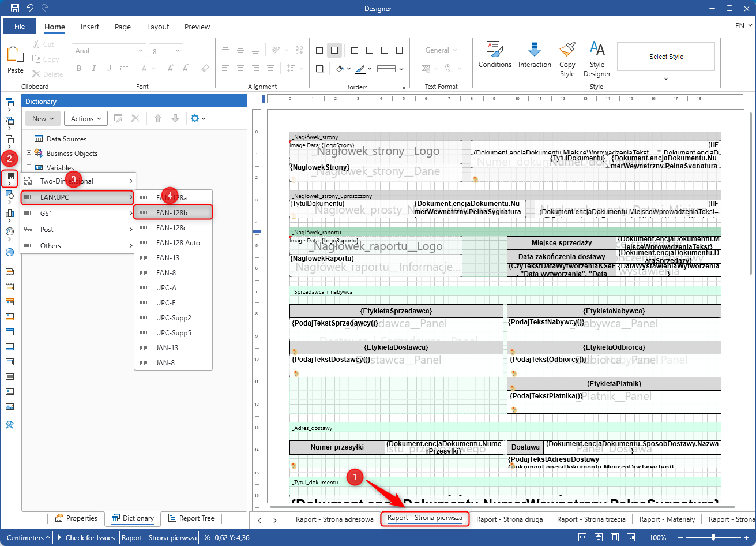756x546 pixels.
Task: Click the gauge component in left toolbox
Action: click(10, 231)
